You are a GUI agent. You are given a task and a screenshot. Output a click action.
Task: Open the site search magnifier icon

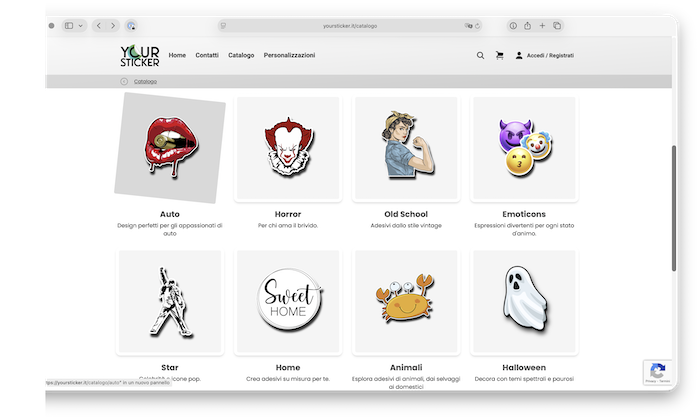480,56
